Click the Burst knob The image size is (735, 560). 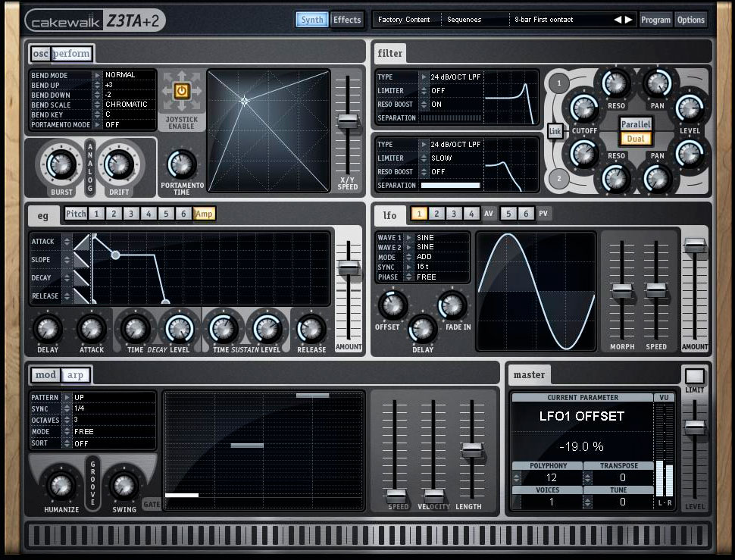pos(61,164)
